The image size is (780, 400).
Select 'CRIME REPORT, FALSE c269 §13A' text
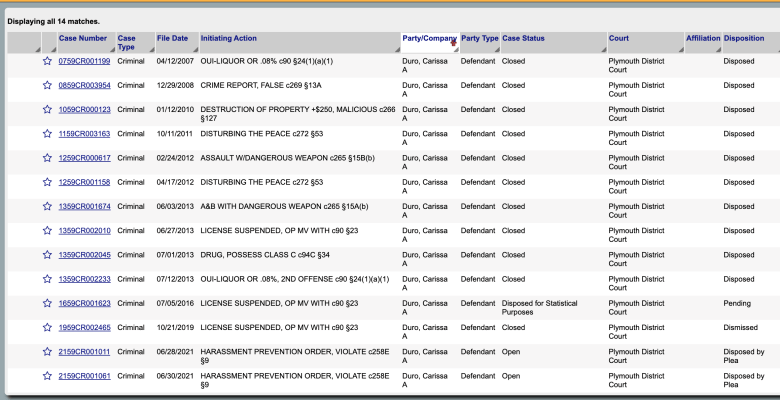(x=261, y=85)
